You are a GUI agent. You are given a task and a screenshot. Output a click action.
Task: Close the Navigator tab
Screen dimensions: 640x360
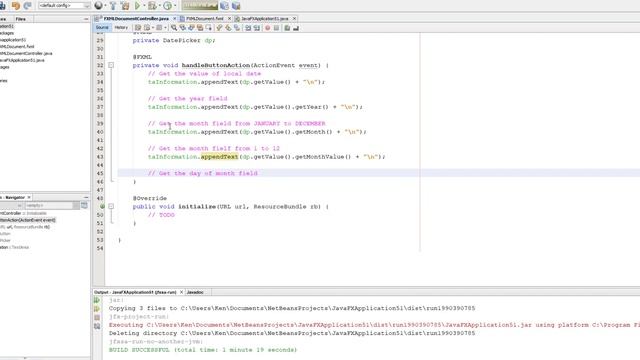point(29,197)
